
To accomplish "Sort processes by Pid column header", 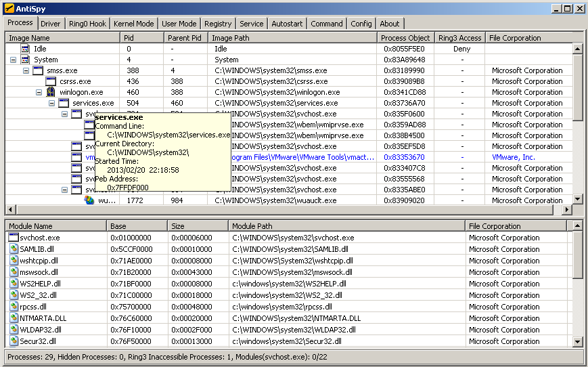I will point(141,38).
